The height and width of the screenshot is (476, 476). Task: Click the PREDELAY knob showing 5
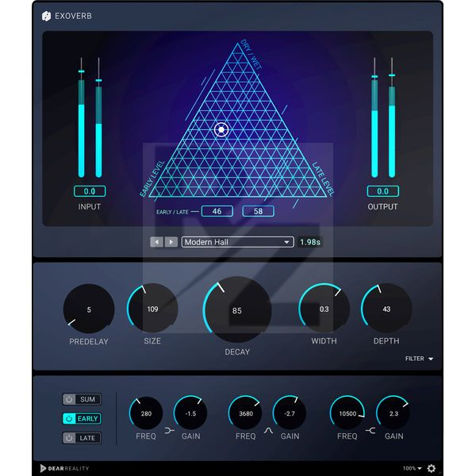point(89,309)
